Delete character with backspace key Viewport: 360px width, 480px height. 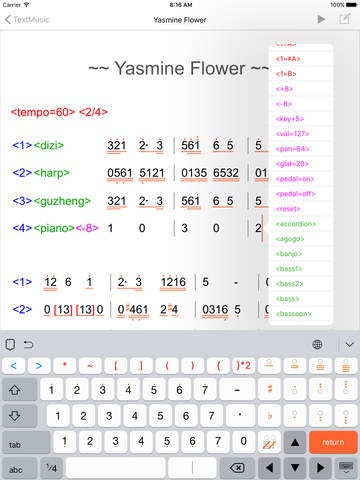(x=237, y=468)
